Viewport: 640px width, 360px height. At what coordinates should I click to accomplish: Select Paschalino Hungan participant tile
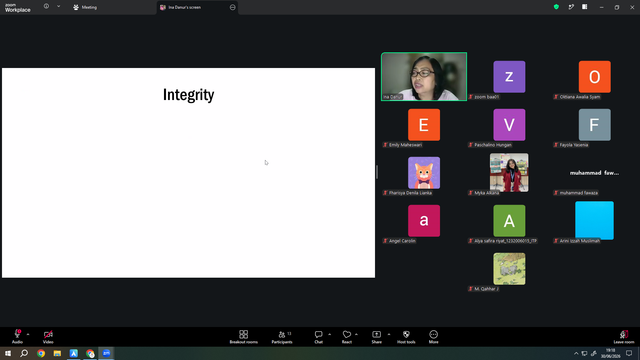(x=509, y=124)
